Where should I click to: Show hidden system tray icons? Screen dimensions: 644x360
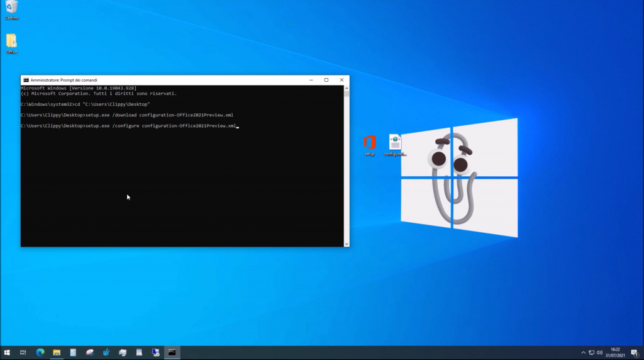(583, 352)
